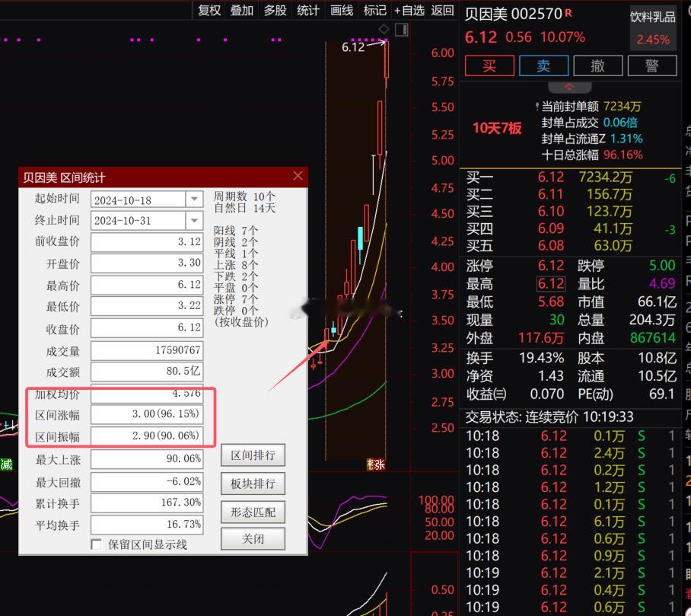Click the green 减 marker on chart
Image resolution: width=691 pixels, height=616 pixels.
[x=7, y=464]
